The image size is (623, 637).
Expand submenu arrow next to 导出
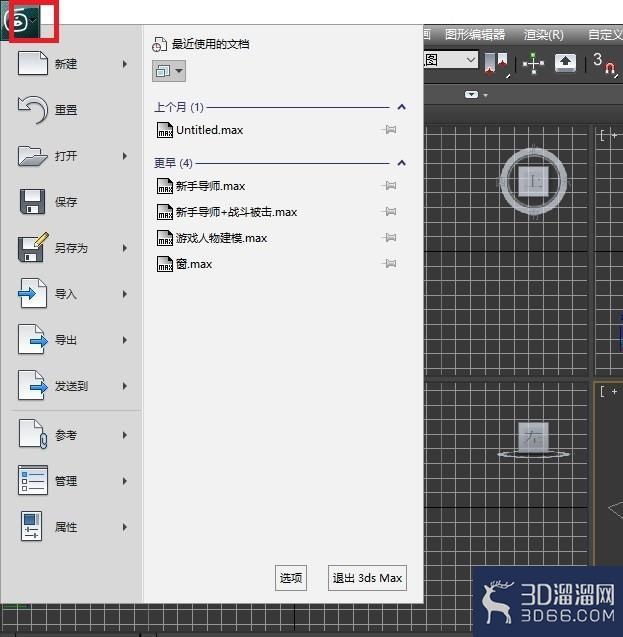(x=125, y=340)
